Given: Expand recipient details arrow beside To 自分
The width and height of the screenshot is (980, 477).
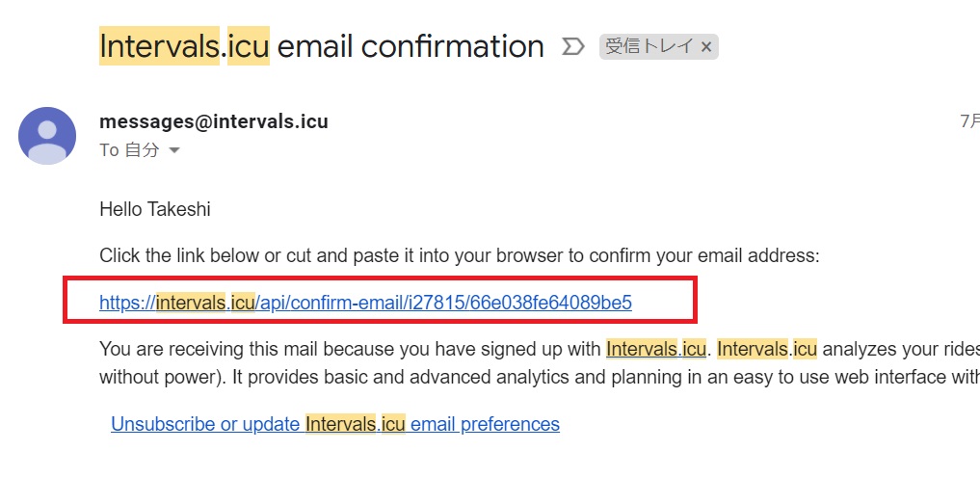Looking at the screenshot, I should click(174, 151).
